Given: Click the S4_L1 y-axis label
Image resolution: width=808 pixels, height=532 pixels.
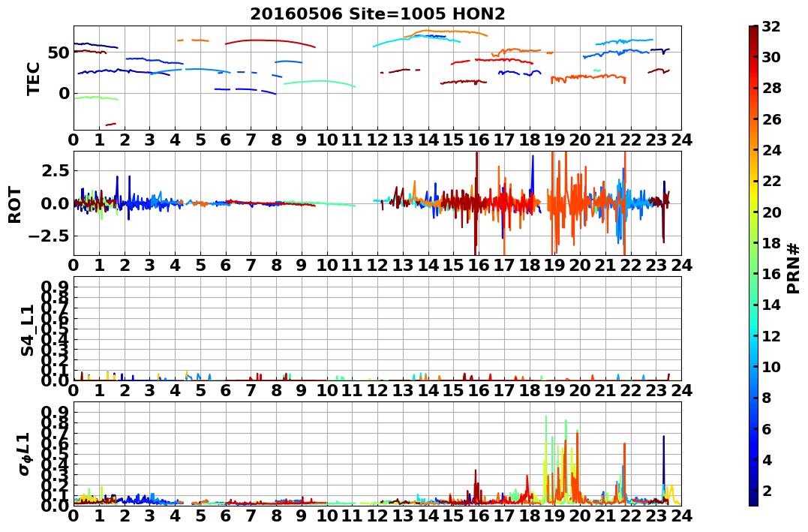Looking at the screenshot, I should (x=28, y=330).
